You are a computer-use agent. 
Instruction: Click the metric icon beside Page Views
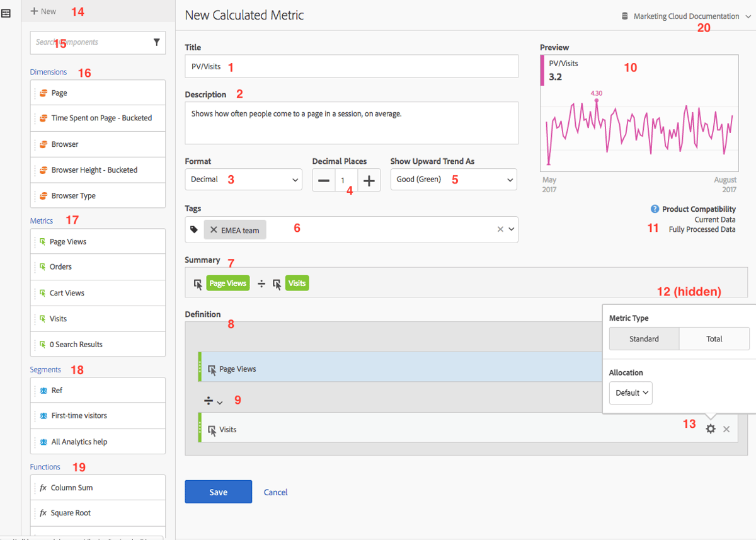pos(42,241)
